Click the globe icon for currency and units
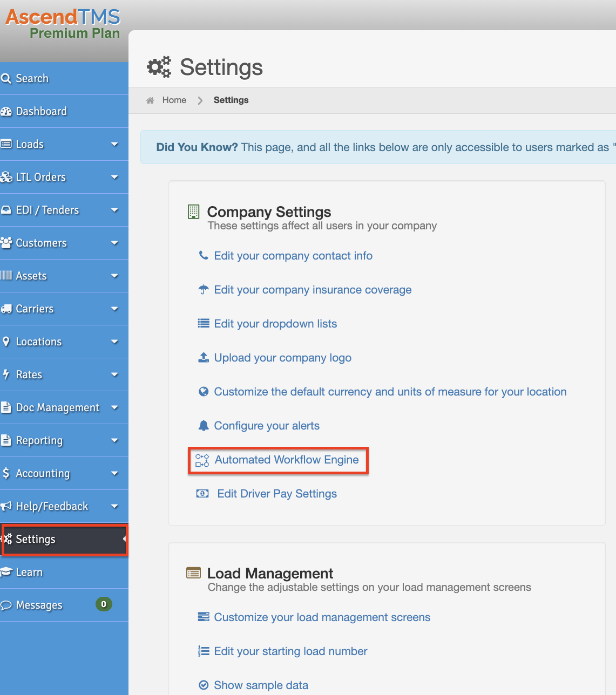 [204, 392]
